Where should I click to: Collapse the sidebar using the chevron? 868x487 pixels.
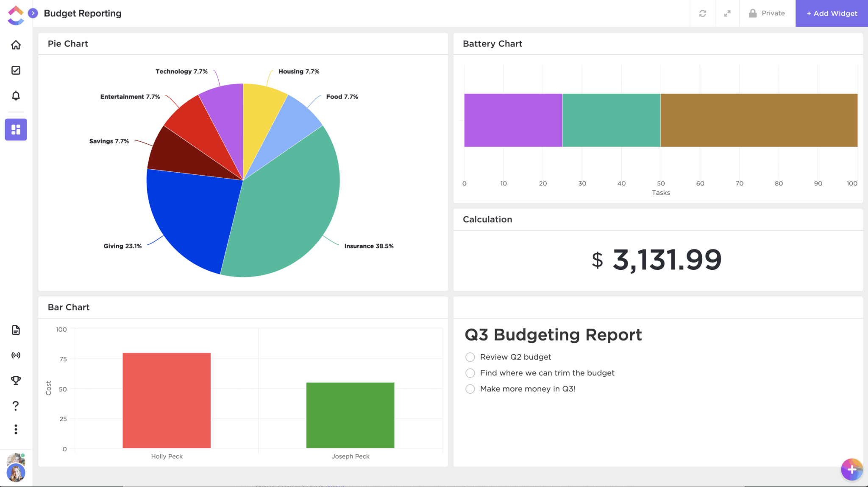click(33, 13)
